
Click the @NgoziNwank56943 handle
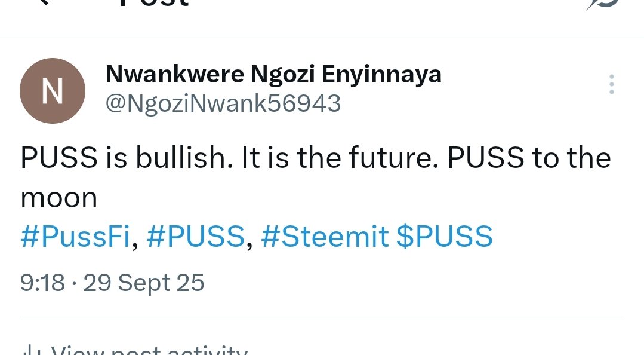[223, 103]
